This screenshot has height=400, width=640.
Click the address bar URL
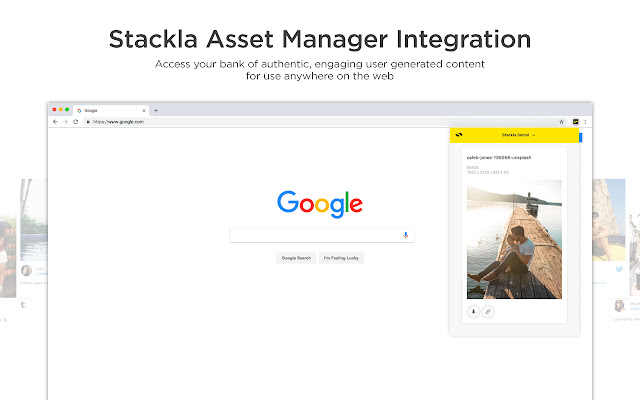(118, 122)
